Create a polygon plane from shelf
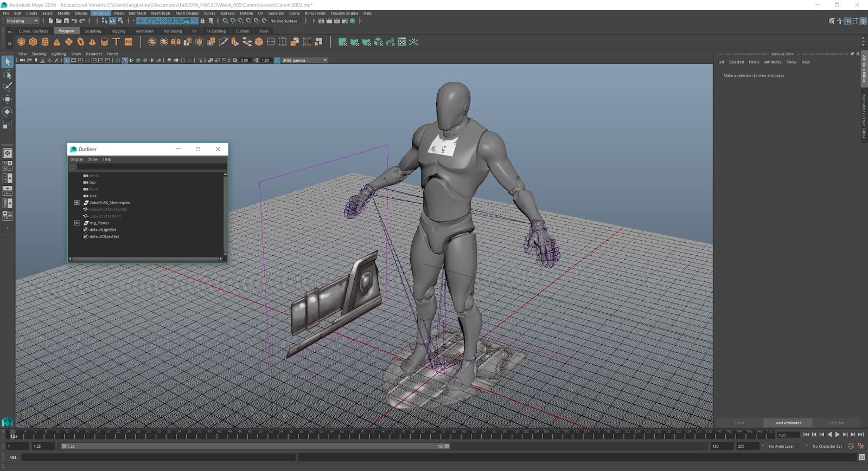 click(69, 42)
